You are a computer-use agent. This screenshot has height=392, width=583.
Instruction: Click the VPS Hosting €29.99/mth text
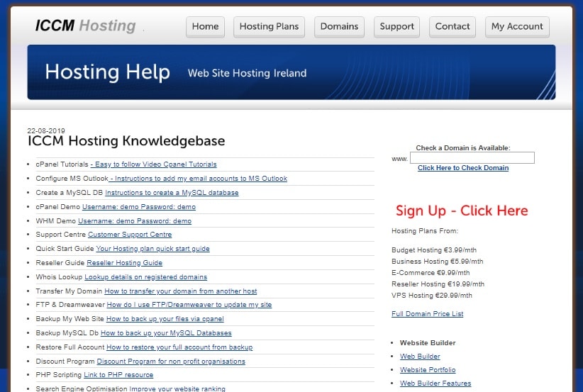432,296
